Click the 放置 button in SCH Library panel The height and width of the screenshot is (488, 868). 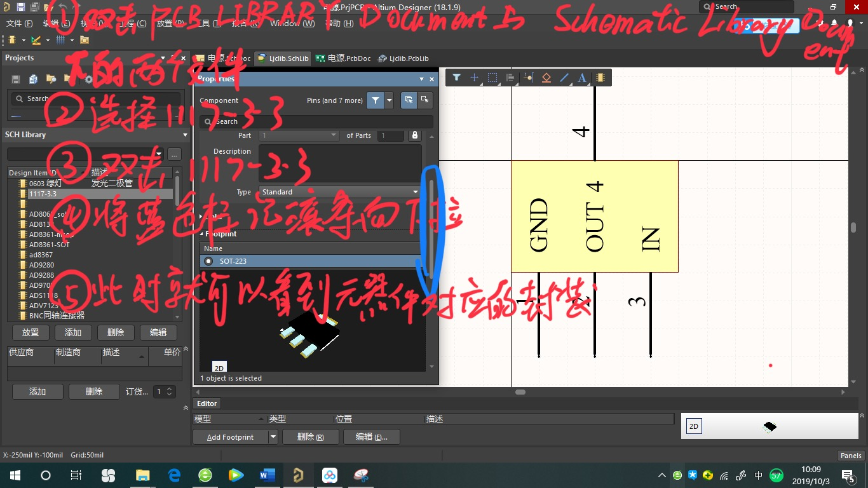tap(31, 332)
